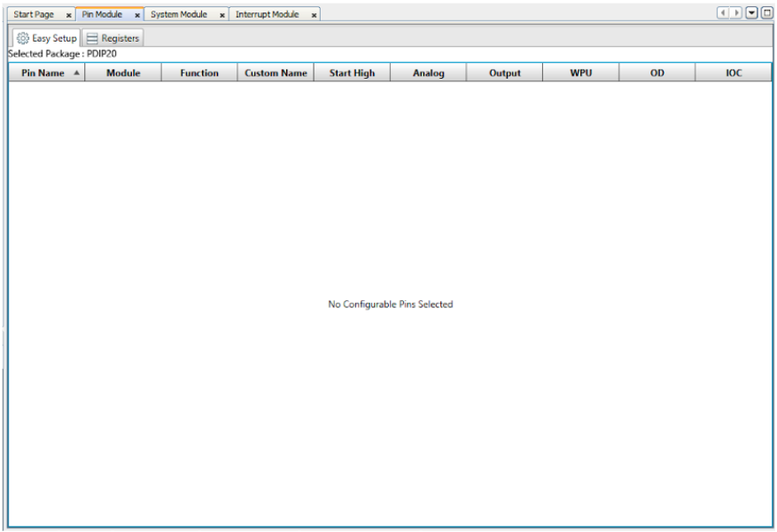Click the Start High column header
Image resolution: width=777 pixels, height=532 pixels.
tap(352, 73)
